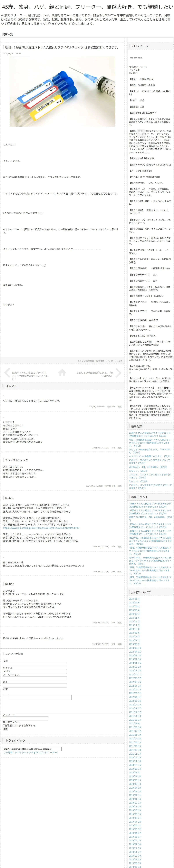Go to next post via right arrow icon
The width and height of the screenshot is (174, 868).
[118, 372]
